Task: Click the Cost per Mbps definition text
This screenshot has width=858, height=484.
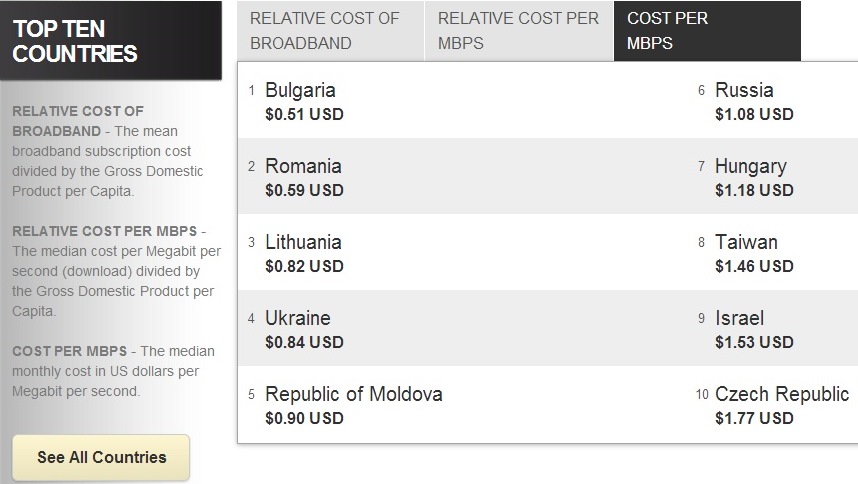Action: [112, 371]
